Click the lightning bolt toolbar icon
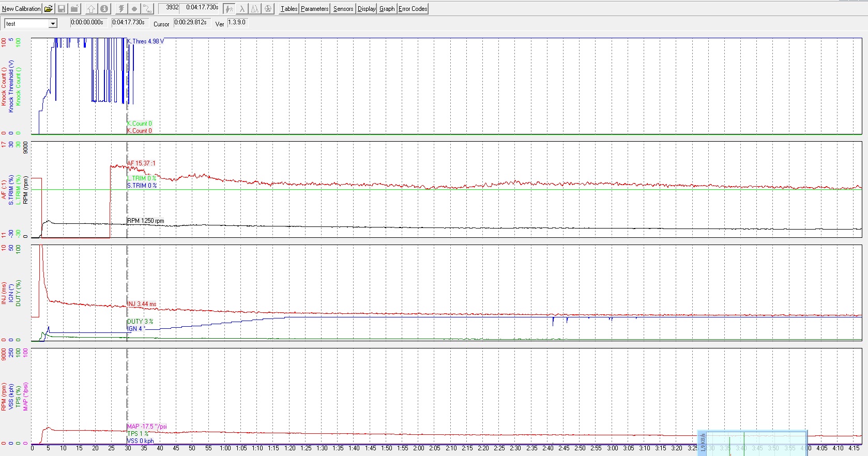 click(121, 9)
